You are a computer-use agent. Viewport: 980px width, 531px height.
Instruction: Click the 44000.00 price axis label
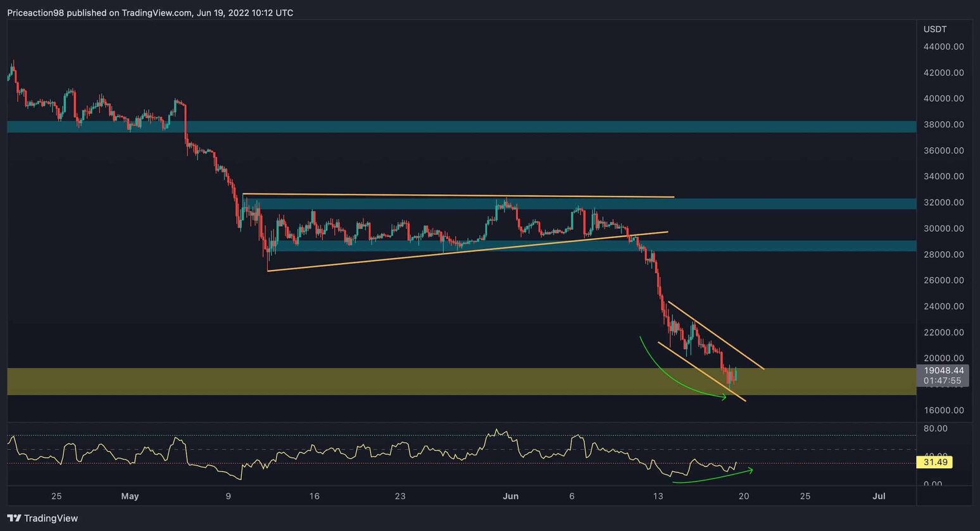pos(944,47)
